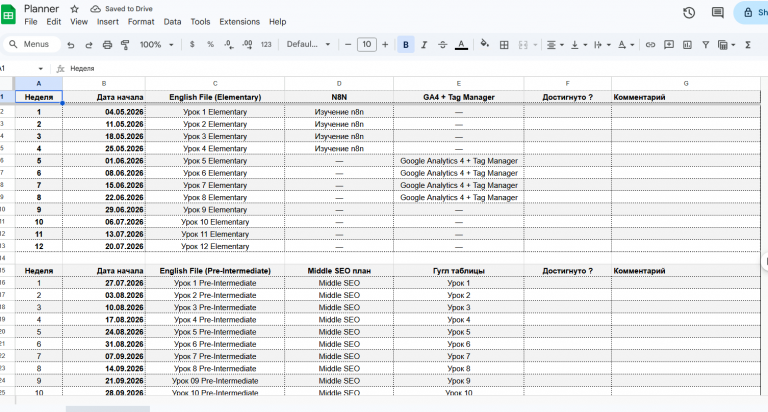Select cell 'Достигнуто ?' in row 1
The image size is (768, 412).
tap(568, 97)
